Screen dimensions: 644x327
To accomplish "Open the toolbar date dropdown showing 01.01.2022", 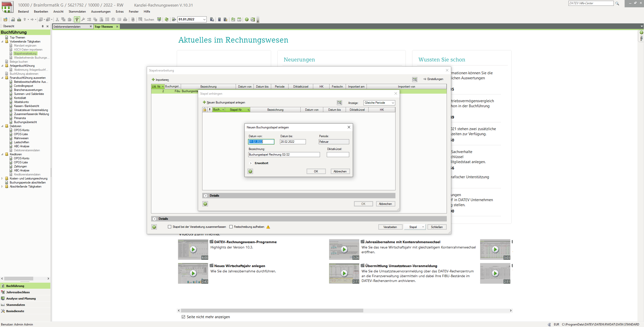I will click(204, 19).
